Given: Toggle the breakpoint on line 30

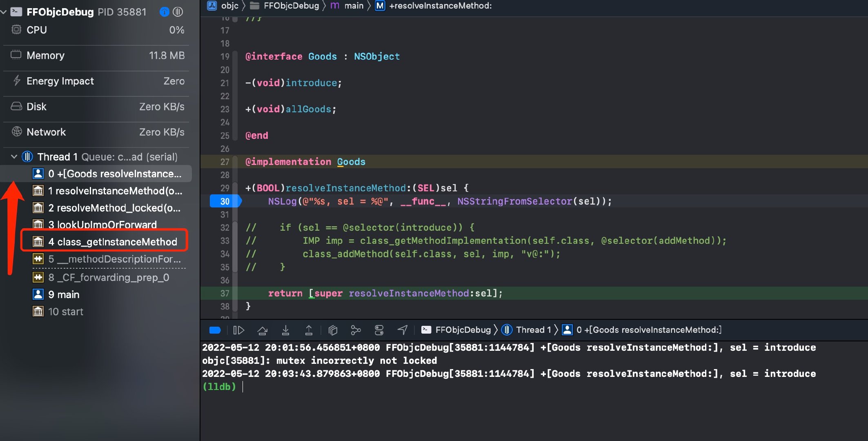Looking at the screenshot, I should [225, 201].
